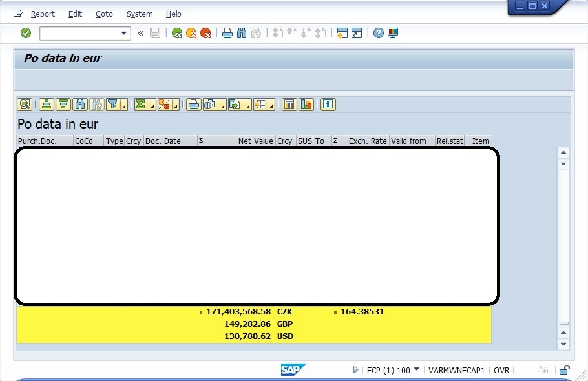Click the blue Information icon
Viewport: 588px width, 381px height.
328,105
